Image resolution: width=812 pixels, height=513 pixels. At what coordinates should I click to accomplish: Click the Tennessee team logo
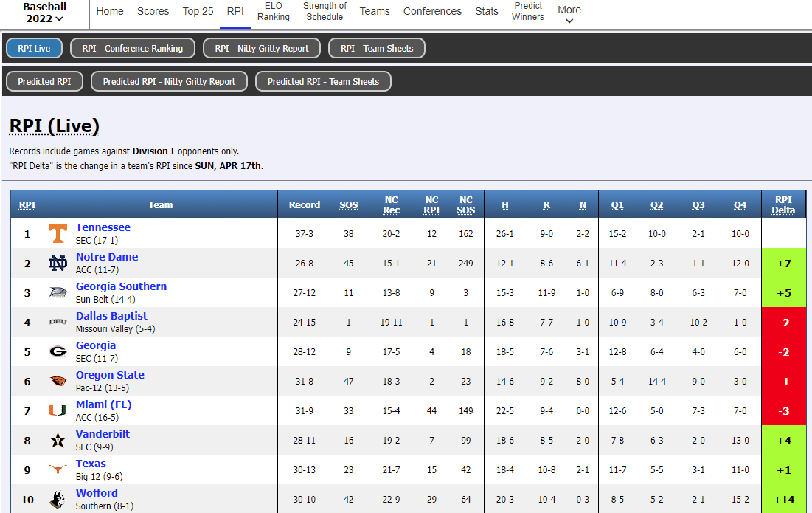(58, 234)
